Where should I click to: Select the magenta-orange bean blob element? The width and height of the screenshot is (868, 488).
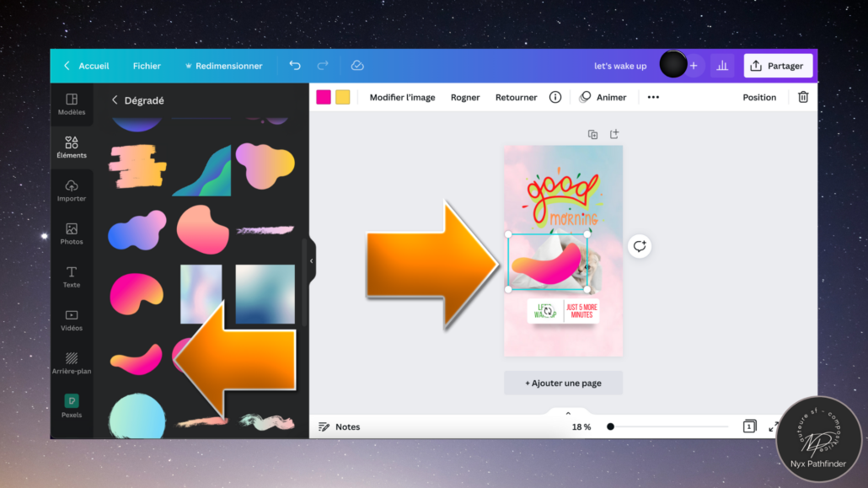coord(137,293)
